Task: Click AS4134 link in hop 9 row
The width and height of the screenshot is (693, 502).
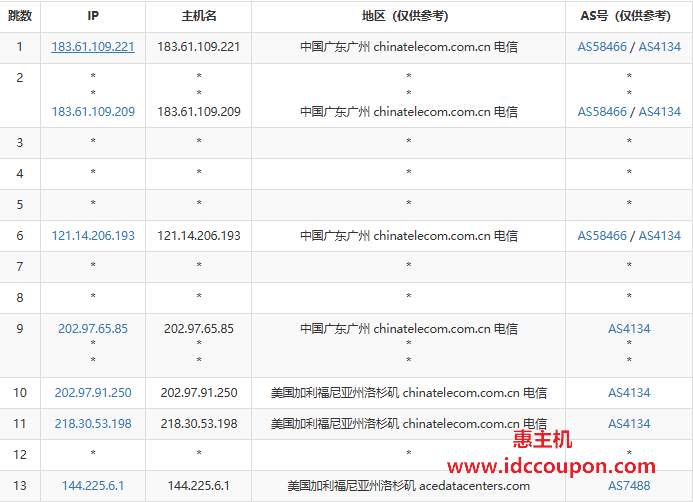Action: pyautogui.click(x=629, y=329)
